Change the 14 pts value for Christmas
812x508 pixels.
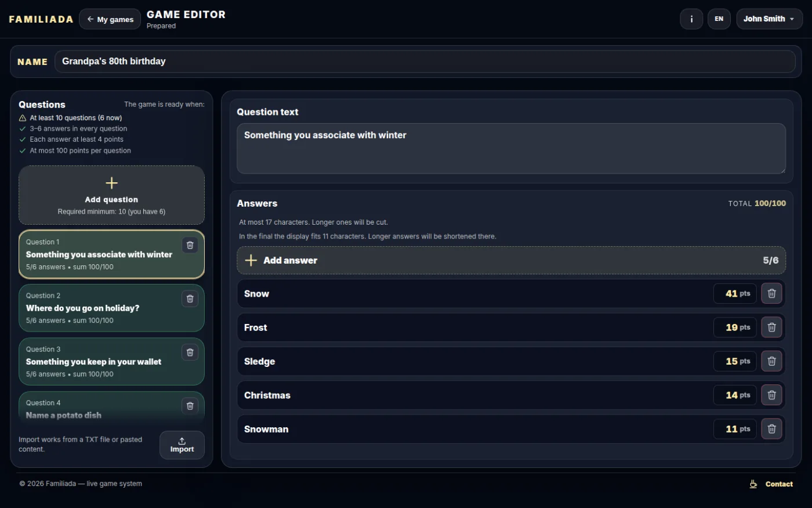(x=735, y=395)
